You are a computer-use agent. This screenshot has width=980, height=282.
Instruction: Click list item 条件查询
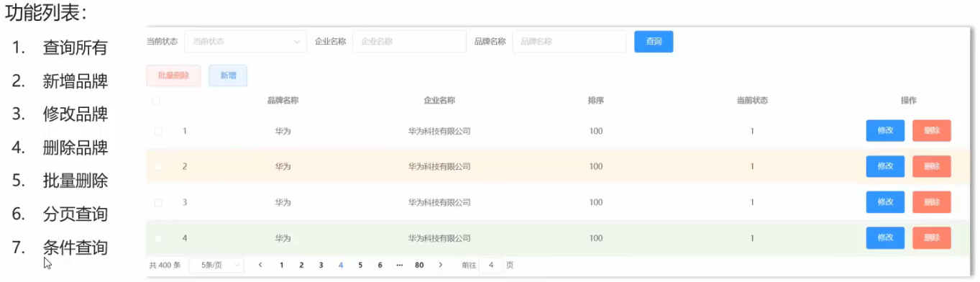tap(75, 248)
